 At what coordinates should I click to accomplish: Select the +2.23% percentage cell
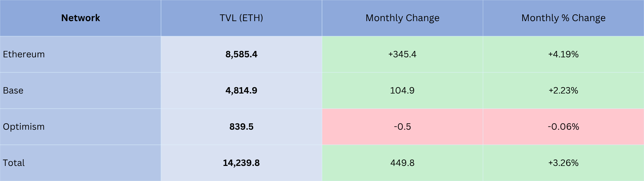(x=563, y=90)
